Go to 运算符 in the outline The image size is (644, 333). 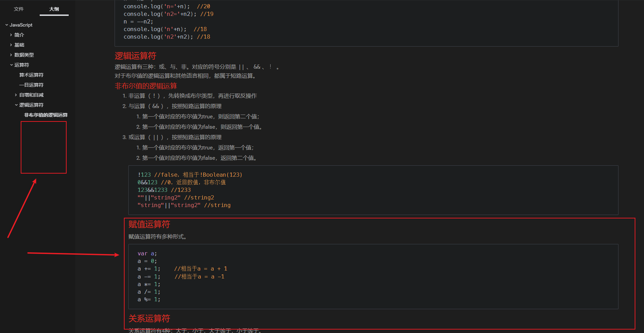tap(22, 65)
